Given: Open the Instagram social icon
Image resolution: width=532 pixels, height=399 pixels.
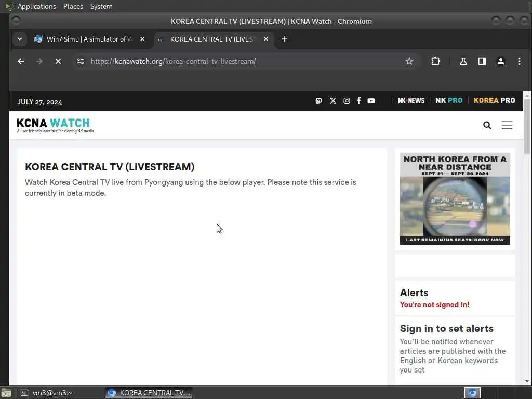Looking at the screenshot, I should click(347, 101).
